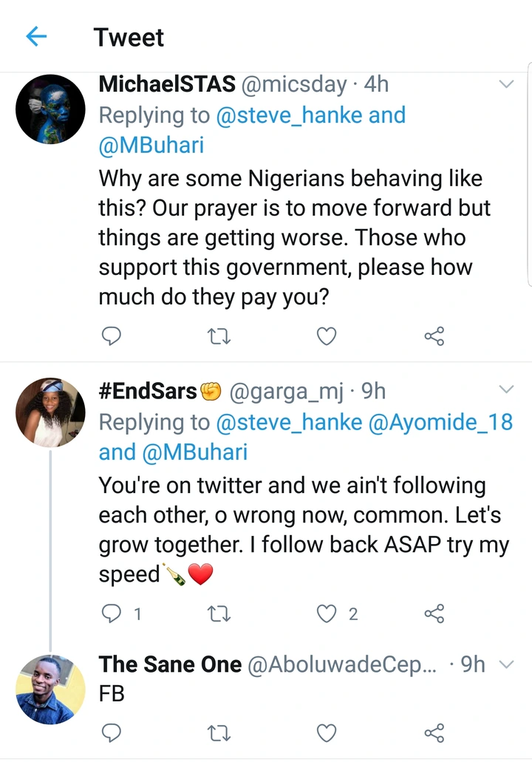This screenshot has width=532, height=762.
Task: Reply to the #EndSars tweet
Action: coord(111,613)
